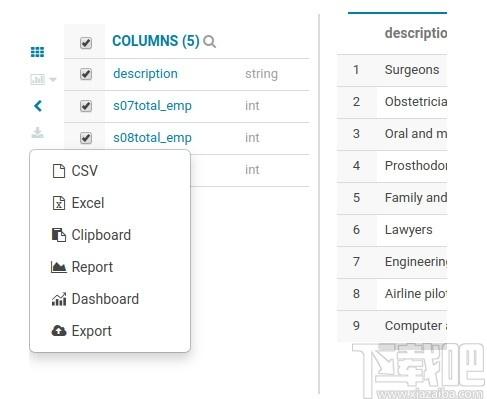Screen dimensions: 487x399
Task: Choose Report from the download menu
Action: click(82, 267)
